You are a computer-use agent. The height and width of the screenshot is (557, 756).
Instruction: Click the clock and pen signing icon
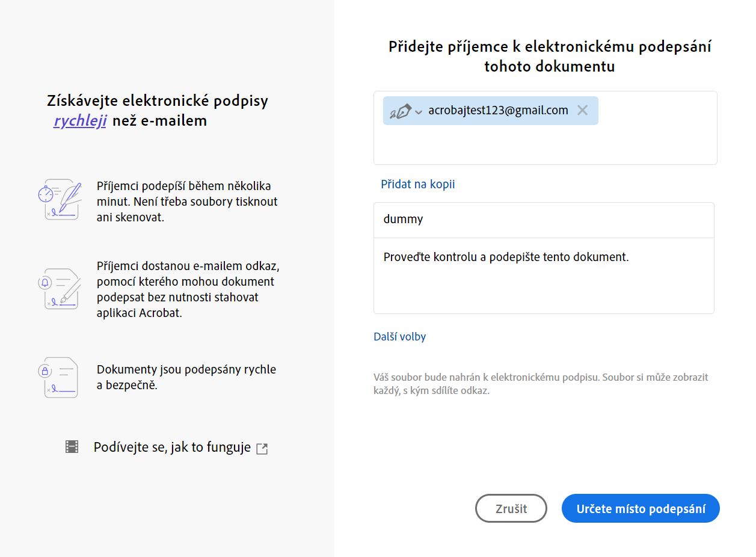point(60,199)
